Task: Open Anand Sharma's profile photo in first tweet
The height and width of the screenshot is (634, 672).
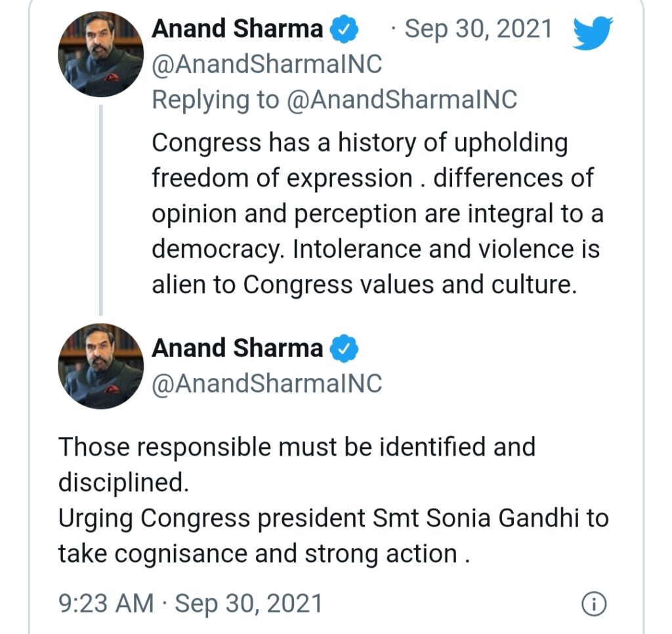Action: pos(101,54)
